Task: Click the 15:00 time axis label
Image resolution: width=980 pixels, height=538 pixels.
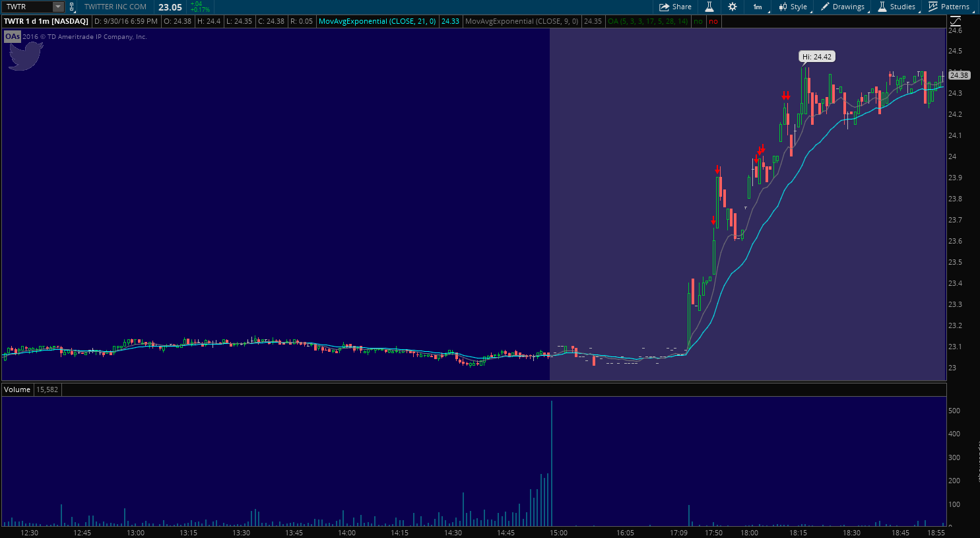Action: (x=558, y=533)
